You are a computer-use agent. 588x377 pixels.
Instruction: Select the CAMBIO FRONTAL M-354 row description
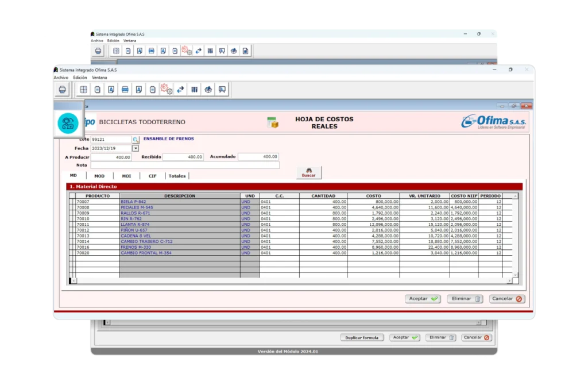180,253
